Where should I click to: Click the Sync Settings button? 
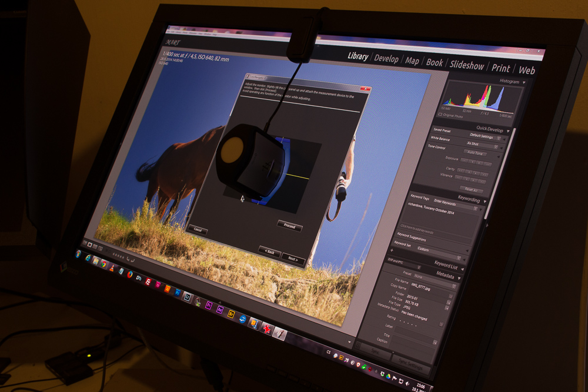pyautogui.click(x=410, y=363)
